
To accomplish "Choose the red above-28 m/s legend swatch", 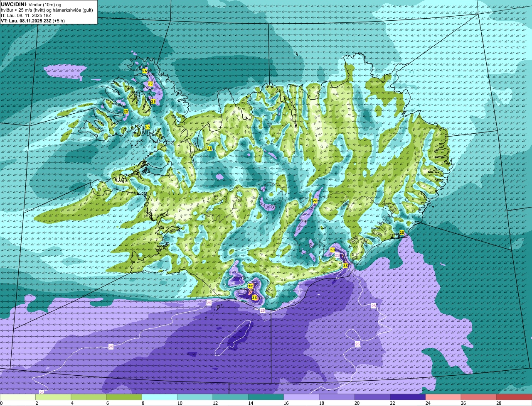I will click(514, 397).
